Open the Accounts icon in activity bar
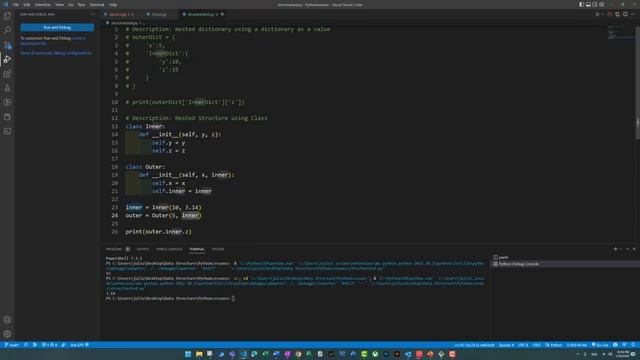Screen dimensions: 640x360 [x=7, y=320]
